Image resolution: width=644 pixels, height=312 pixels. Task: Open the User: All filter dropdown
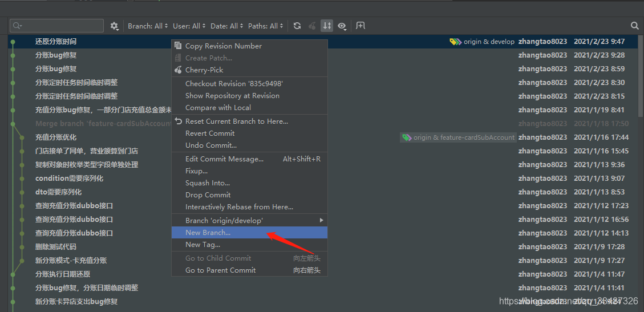click(189, 26)
